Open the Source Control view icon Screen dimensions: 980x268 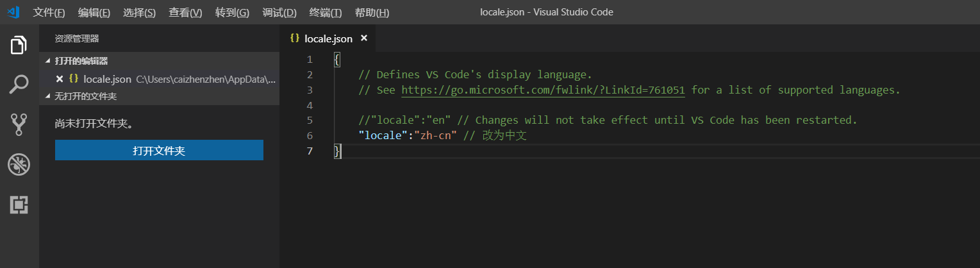tap(19, 124)
